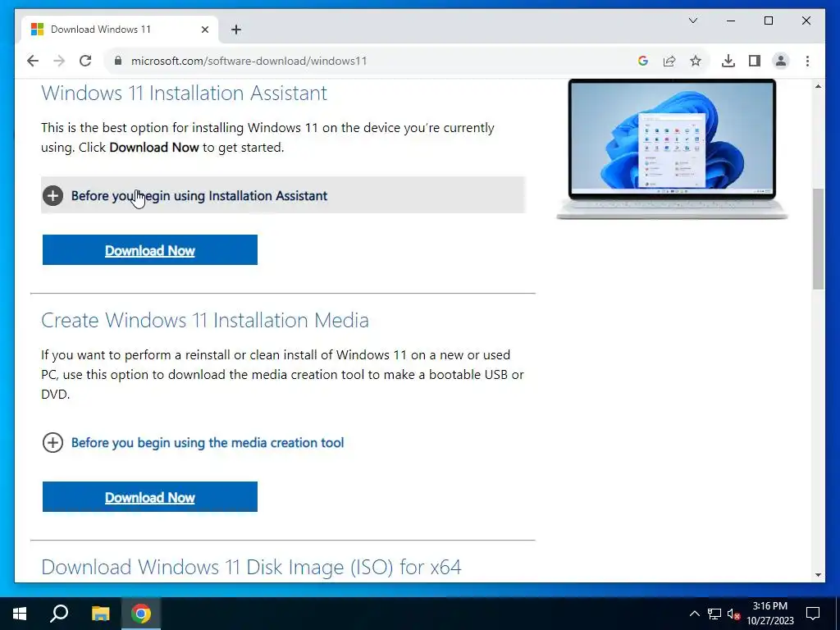
Task: Toggle the Chrome side panel
Action: 755,61
